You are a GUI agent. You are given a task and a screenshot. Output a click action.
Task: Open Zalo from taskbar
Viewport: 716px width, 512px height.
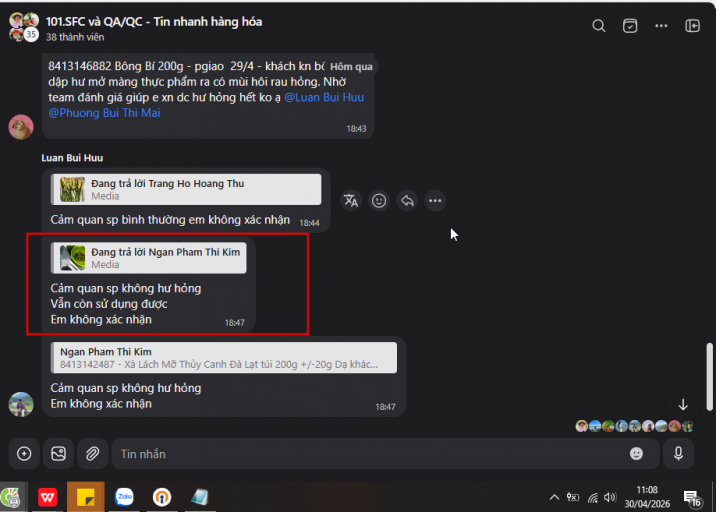tap(124, 497)
